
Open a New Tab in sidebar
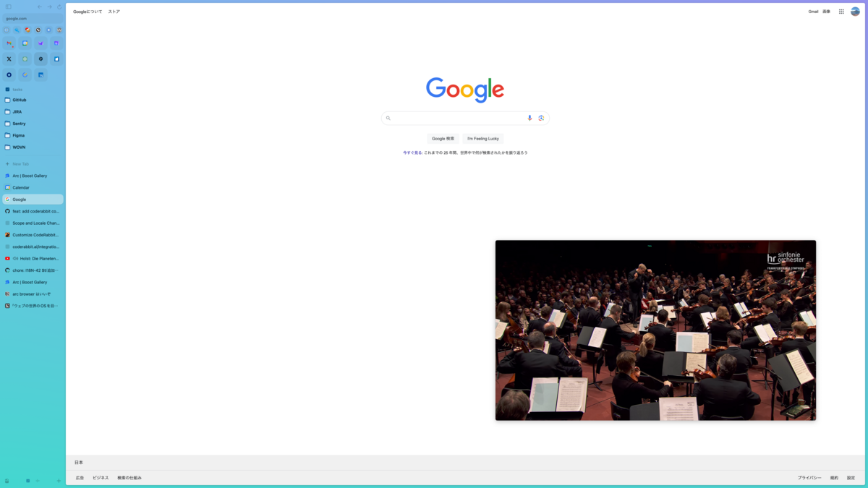(x=33, y=164)
